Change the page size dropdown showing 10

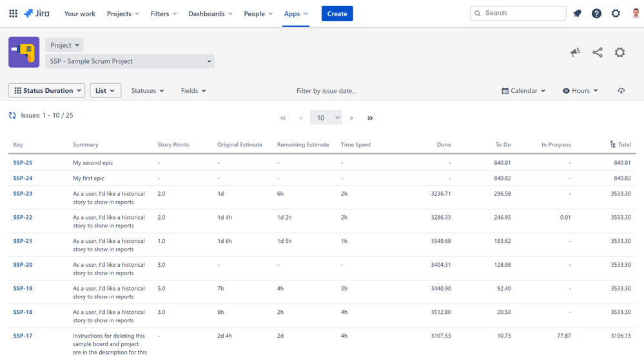(326, 118)
